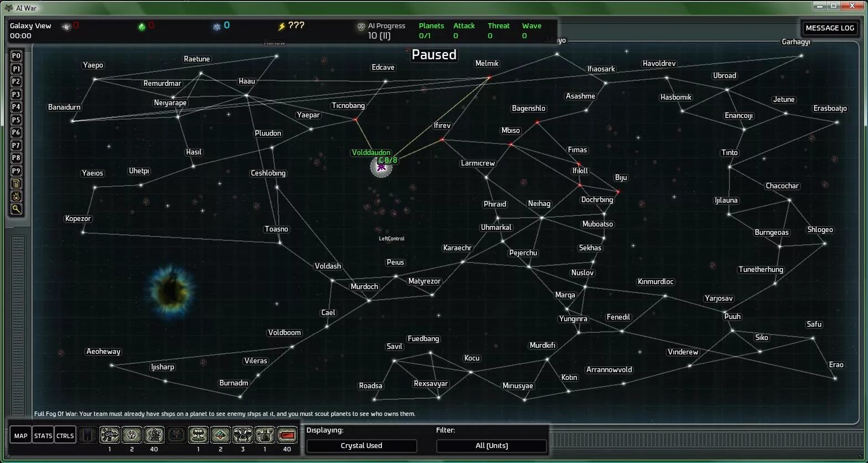Click the Attack counter in top bar
Image resolution: width=868 pixels, height=463 pixels.
(x=464, y=30)
